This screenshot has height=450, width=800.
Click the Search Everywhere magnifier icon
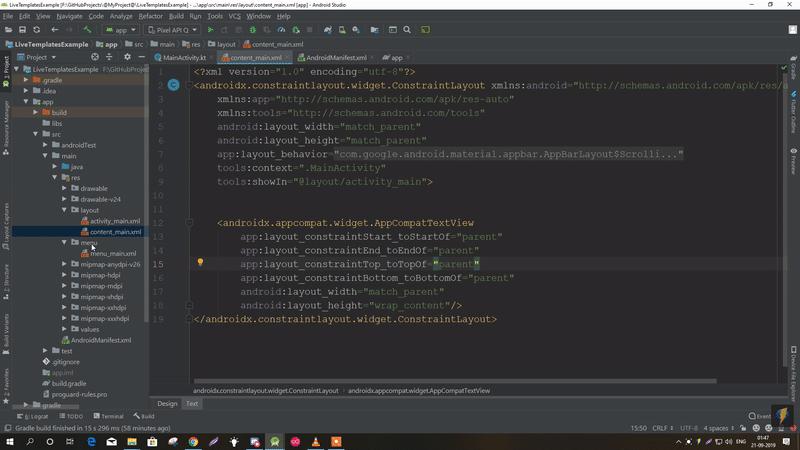(x=407, y=30)
